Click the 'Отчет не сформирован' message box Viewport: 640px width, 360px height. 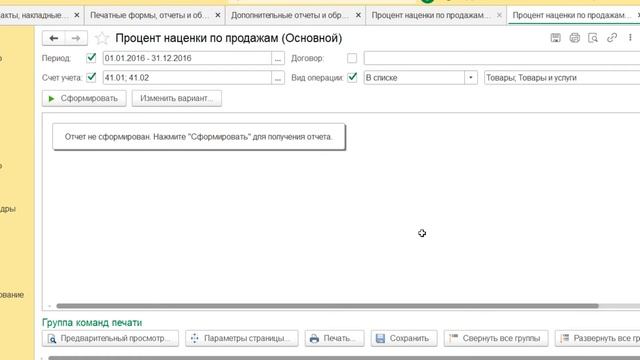tap(199, 137)
